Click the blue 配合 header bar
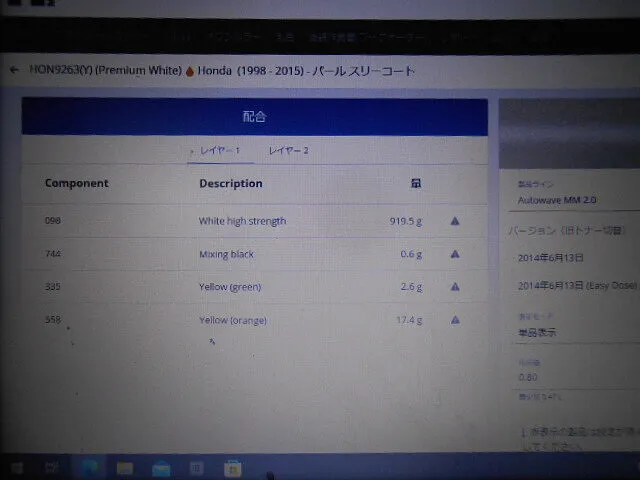 tap(254, 117)
